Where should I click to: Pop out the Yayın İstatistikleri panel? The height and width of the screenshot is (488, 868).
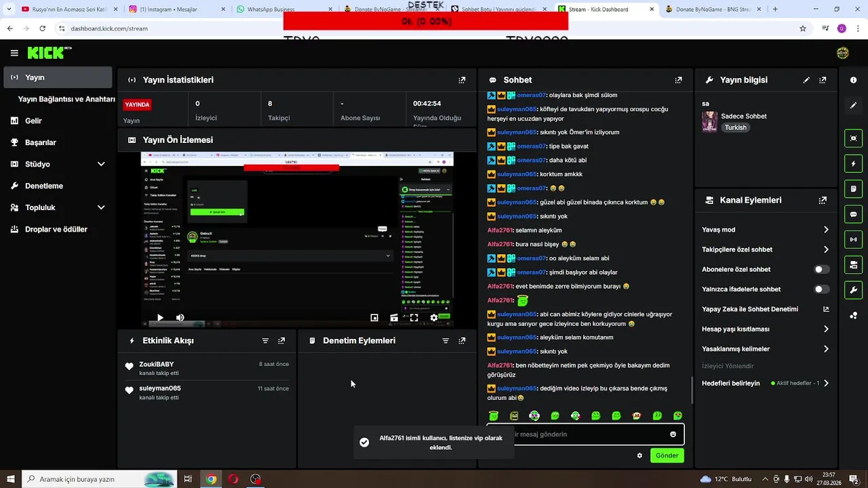coord(462,80)
